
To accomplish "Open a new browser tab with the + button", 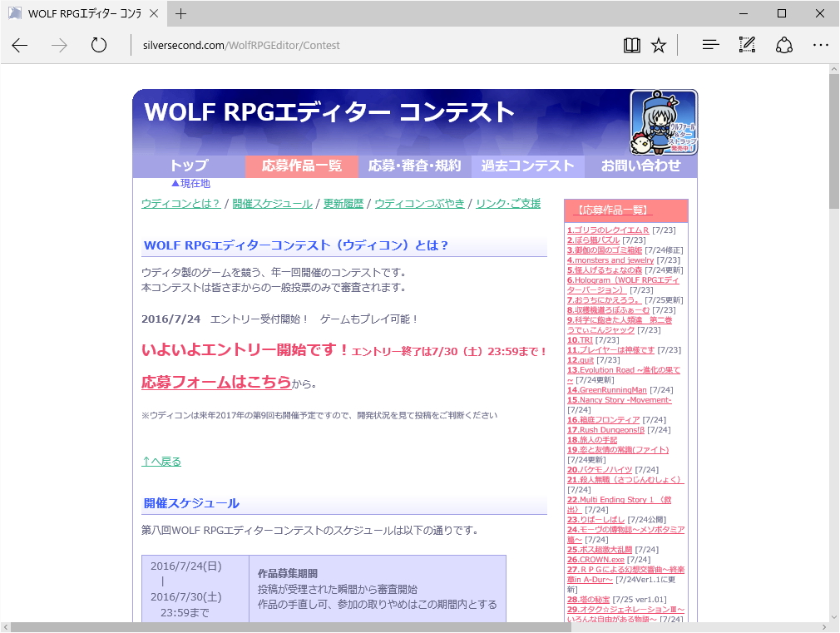I will (x=181, y=13).
